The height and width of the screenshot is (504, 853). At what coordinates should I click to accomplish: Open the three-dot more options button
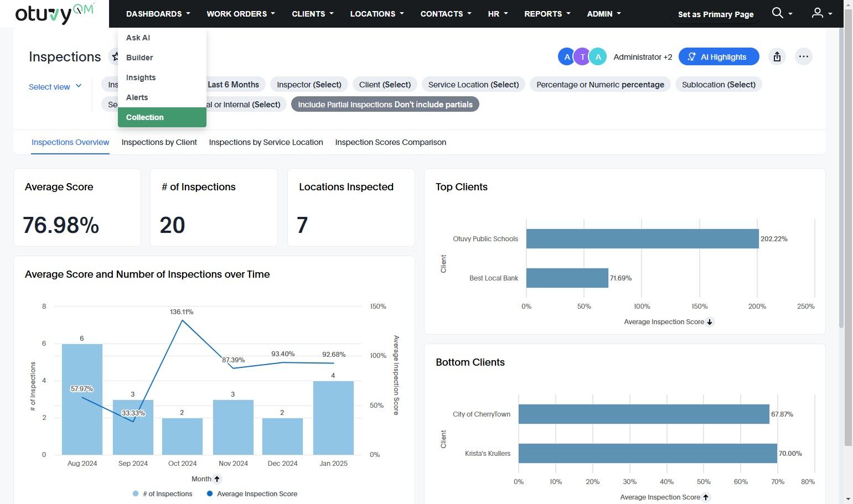[x=804, y=56]
